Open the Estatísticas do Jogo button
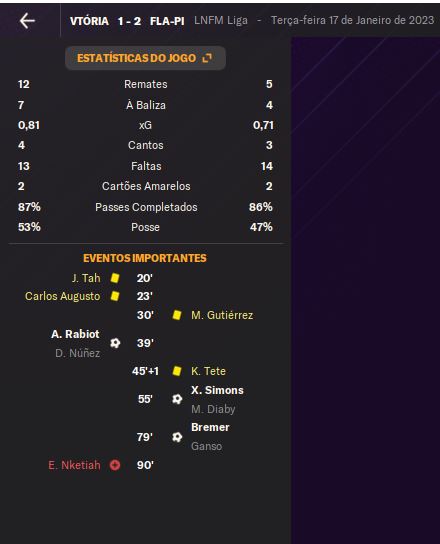This screenshot has height=544, width=440. [x=145, y=58]
